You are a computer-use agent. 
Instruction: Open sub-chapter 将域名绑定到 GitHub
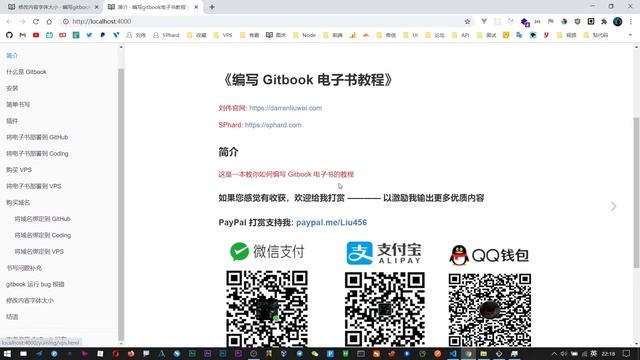[42, 219]
